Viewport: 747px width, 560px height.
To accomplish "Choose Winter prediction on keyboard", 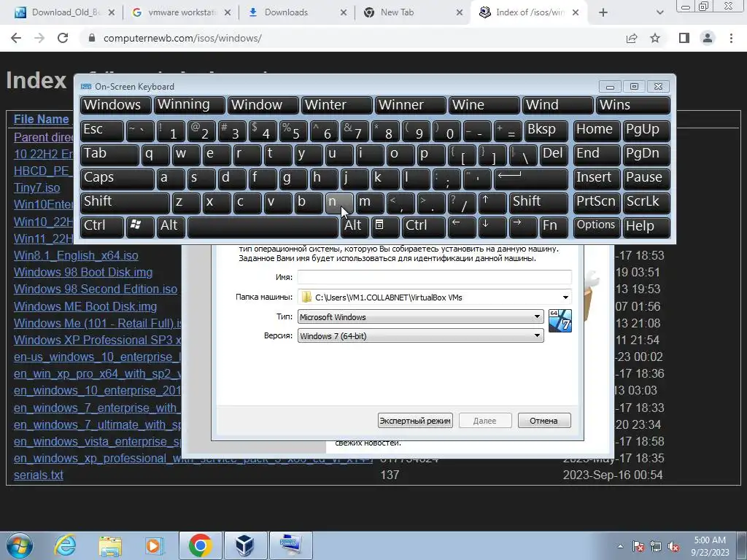I will click(337, 105).
